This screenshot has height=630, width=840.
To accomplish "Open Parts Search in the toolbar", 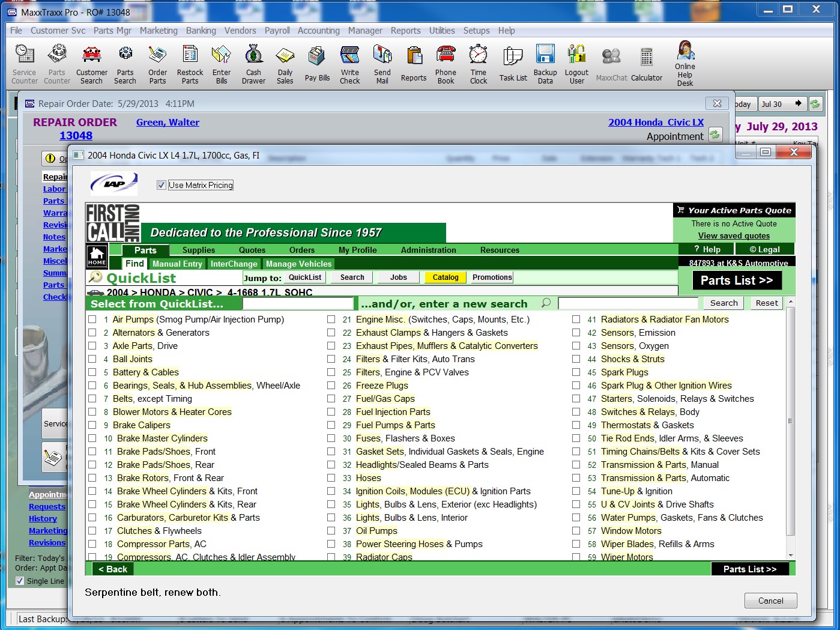I will coord(125,64).
